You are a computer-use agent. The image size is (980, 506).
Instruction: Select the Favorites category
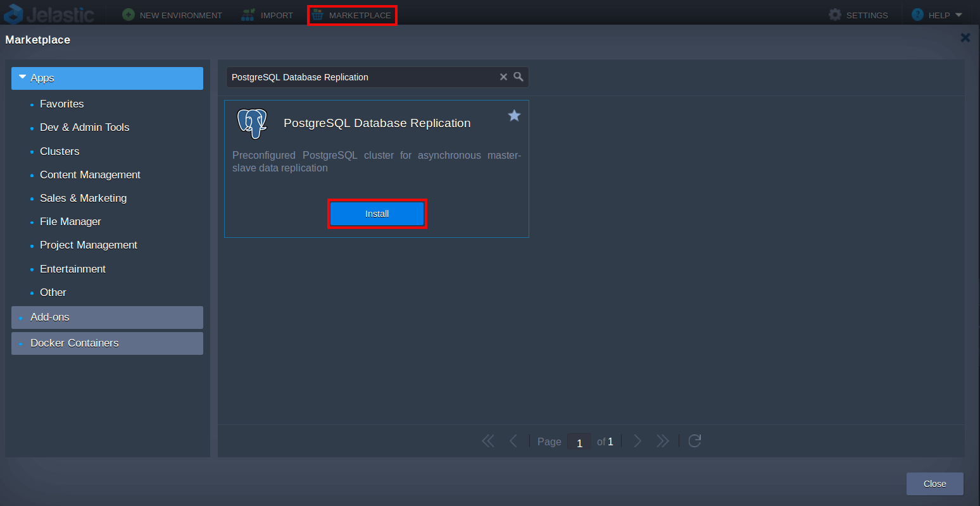(x=61, y=104)
